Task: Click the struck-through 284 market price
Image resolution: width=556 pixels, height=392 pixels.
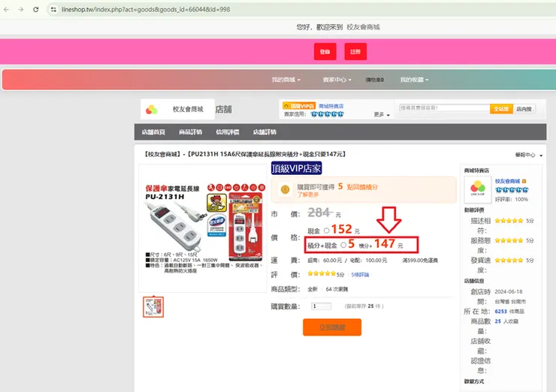Action: [x=320, y=213]
